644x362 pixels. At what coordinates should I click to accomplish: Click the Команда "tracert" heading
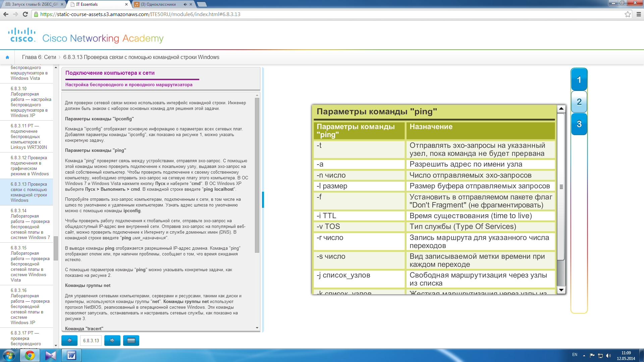pyautogui.click(x=84, y=328)
